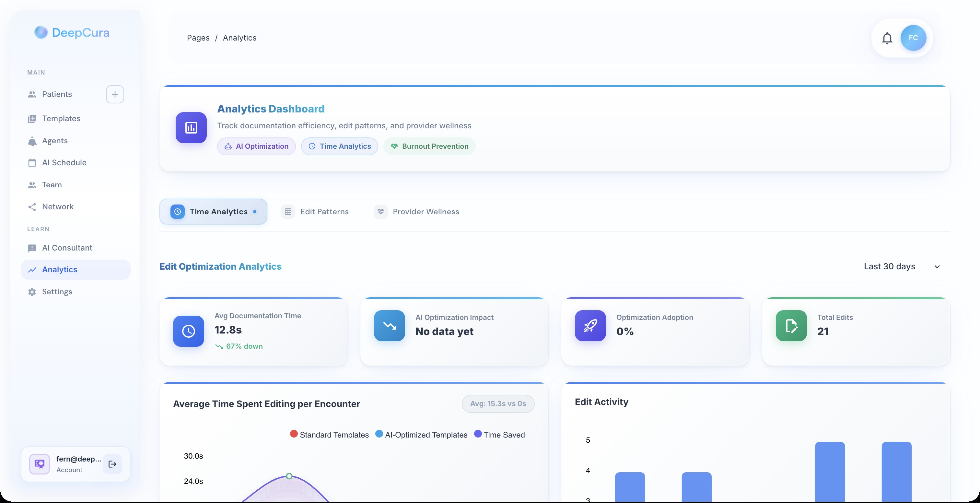Click the Provider Wellness heart icon

(x=380, y=212)
